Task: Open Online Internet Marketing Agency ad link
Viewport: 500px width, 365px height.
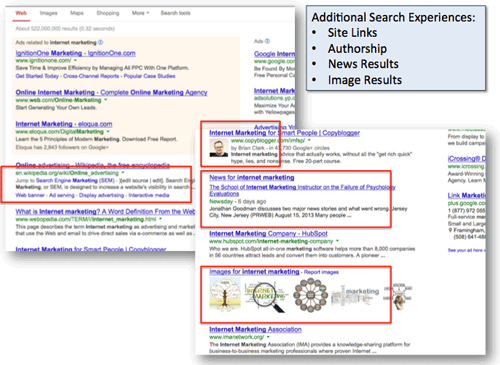Action: coord(111,92)
